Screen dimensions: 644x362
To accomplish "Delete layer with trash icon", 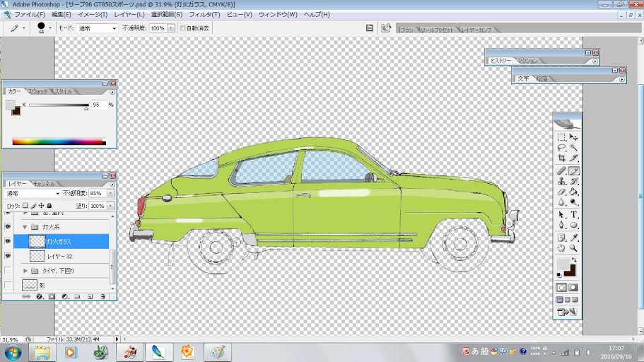I will click(x=103, y=296).
